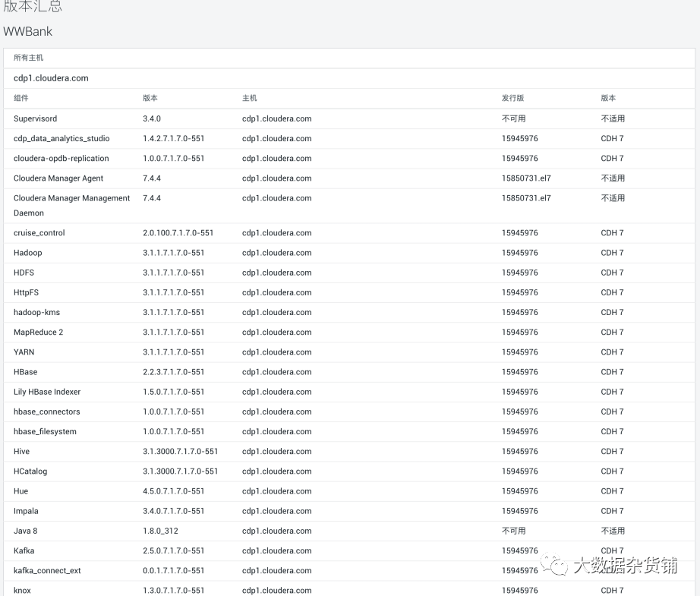This screenshot has width=700, height=596.
Task: Click 15945976 in the Hive row
Action: coord(519,451)
